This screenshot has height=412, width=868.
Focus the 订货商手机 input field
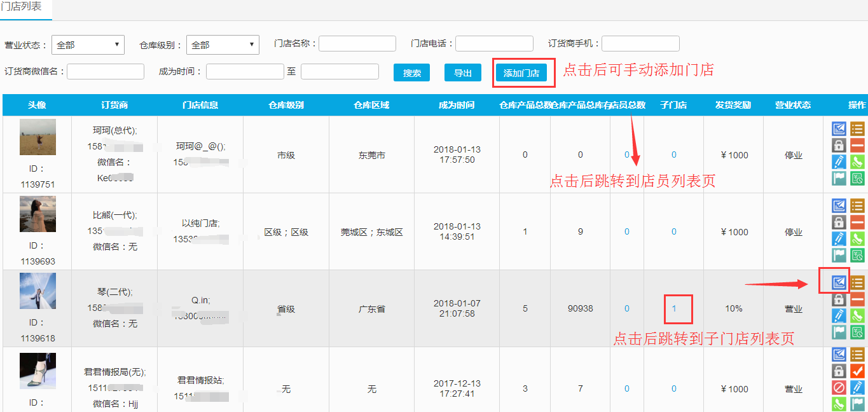click(640, 44)
